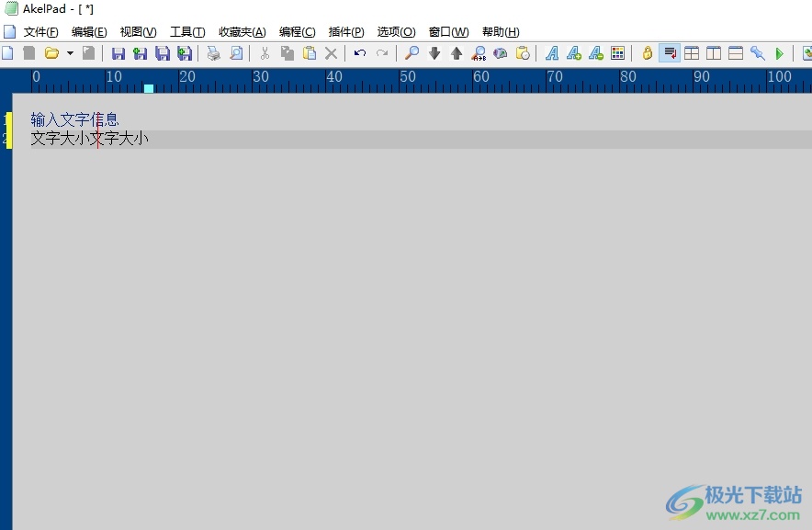Open the 插件(P) plugins menu

point(346,31)
